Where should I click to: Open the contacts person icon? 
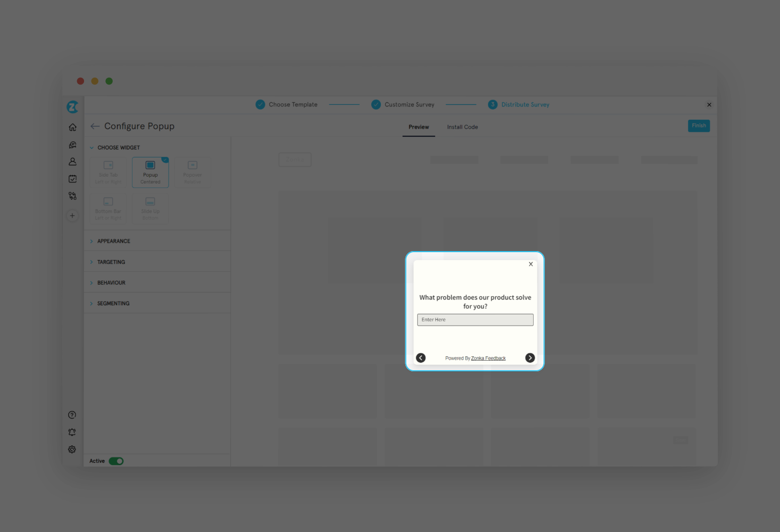coord(72,162)
